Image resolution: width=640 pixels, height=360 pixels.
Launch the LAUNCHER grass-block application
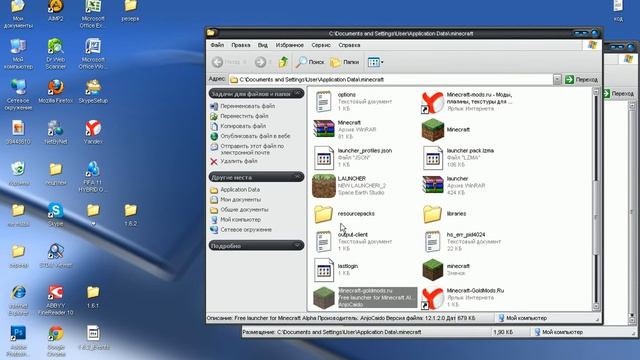tap(324, 186)
